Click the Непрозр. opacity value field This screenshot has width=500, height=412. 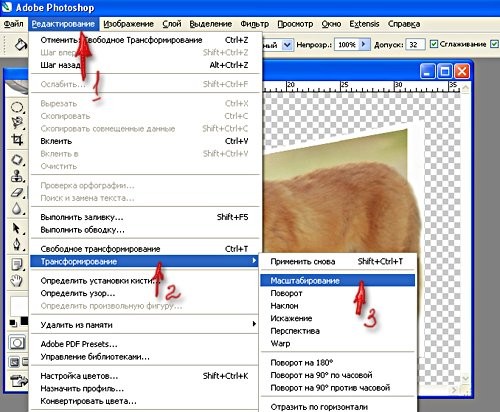[347, 45]
